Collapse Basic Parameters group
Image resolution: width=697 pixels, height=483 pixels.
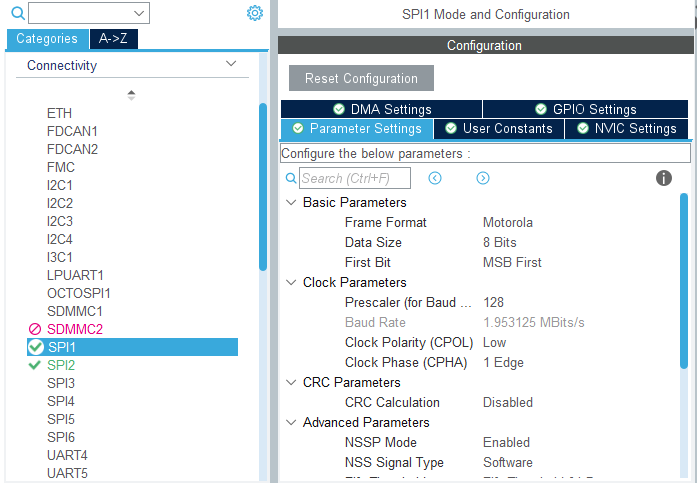291,203
